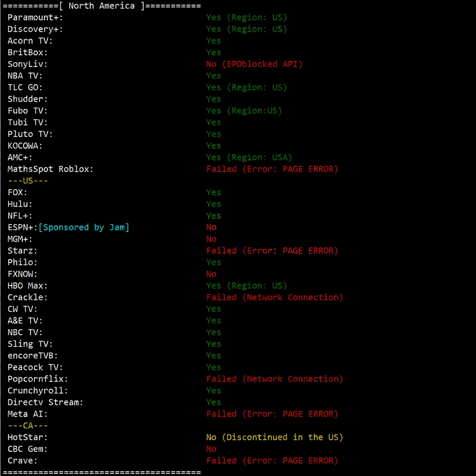Select the Shudder label
Screen dimensions: 476x476
click(x=27, y=99)
